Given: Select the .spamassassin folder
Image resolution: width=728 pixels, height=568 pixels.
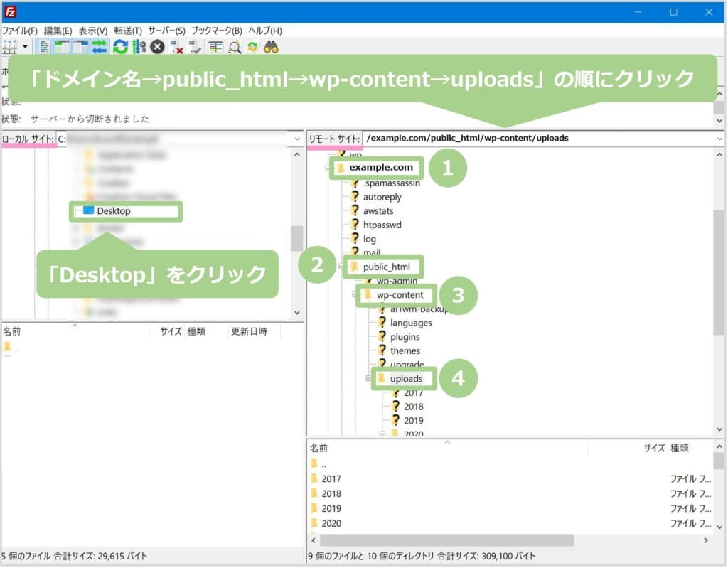Looking at the screenshot, I should coord(392,183).
